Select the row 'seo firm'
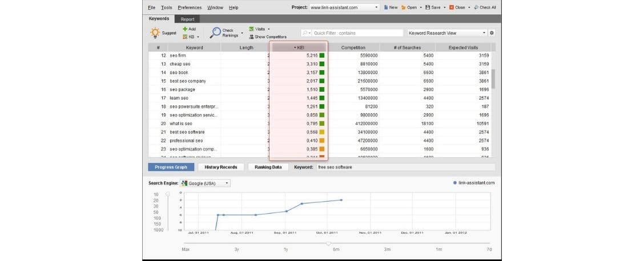The height and width of the screenshot is (261, 644). (320, 55)
